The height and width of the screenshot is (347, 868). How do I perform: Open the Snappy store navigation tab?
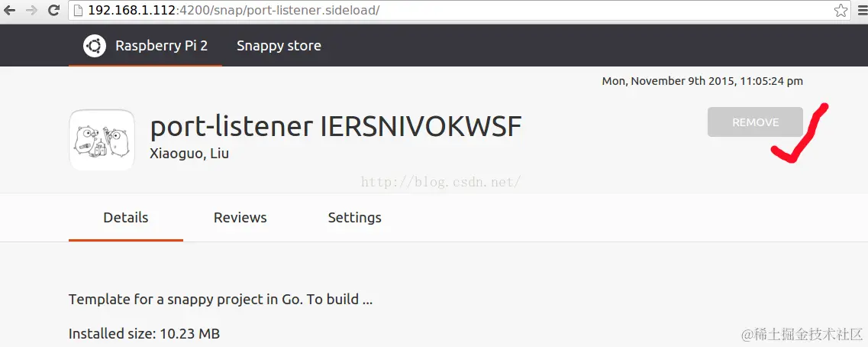[x=279, y=45]
